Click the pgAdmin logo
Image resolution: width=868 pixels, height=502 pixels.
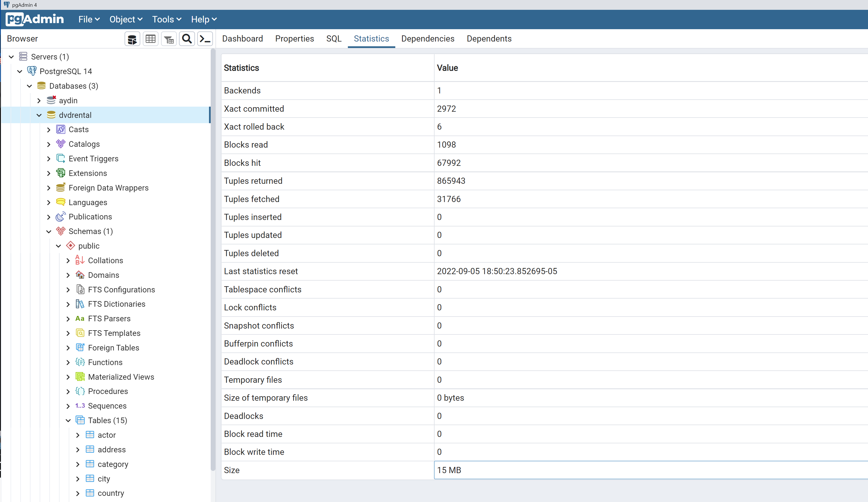coord(35,19)
